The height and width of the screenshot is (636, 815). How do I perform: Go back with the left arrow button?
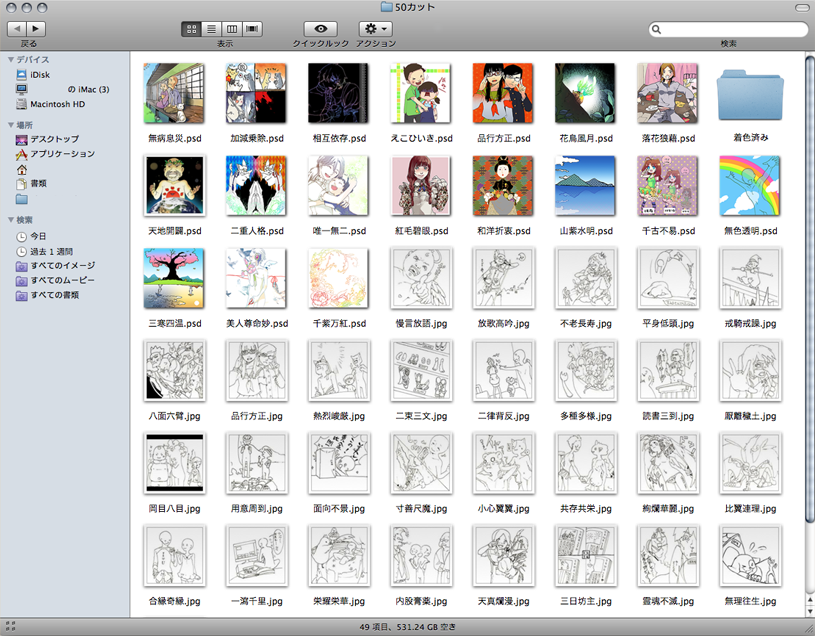point(17,29)
